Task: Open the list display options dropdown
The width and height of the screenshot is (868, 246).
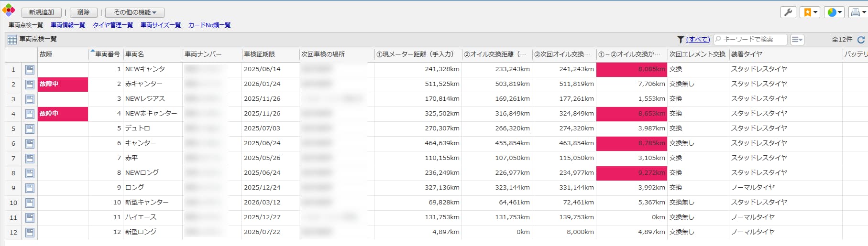Action: coord(797,40)
